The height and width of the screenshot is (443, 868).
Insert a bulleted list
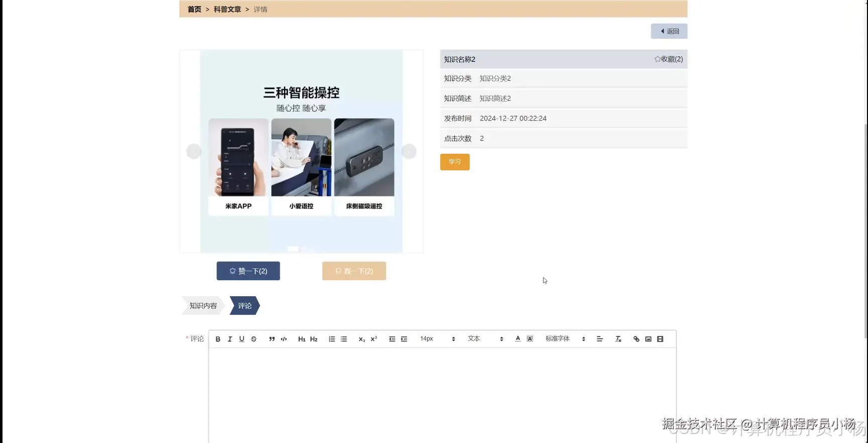click(344, 339)
